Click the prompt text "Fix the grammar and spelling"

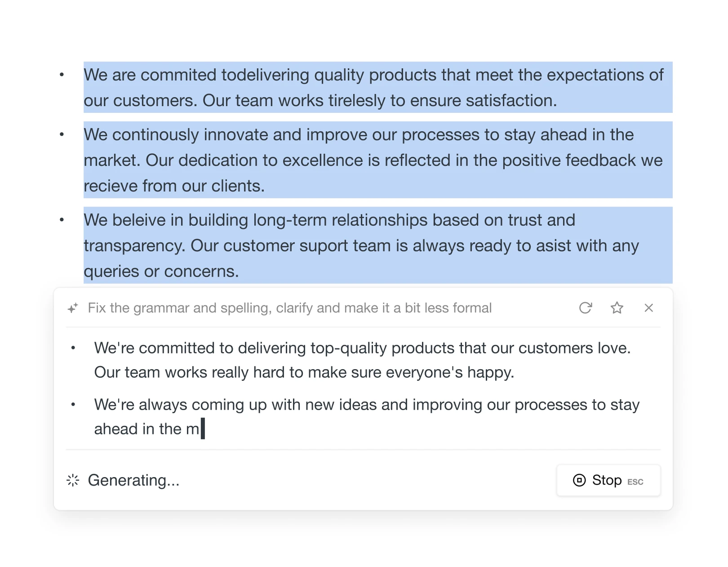point(180,308)
